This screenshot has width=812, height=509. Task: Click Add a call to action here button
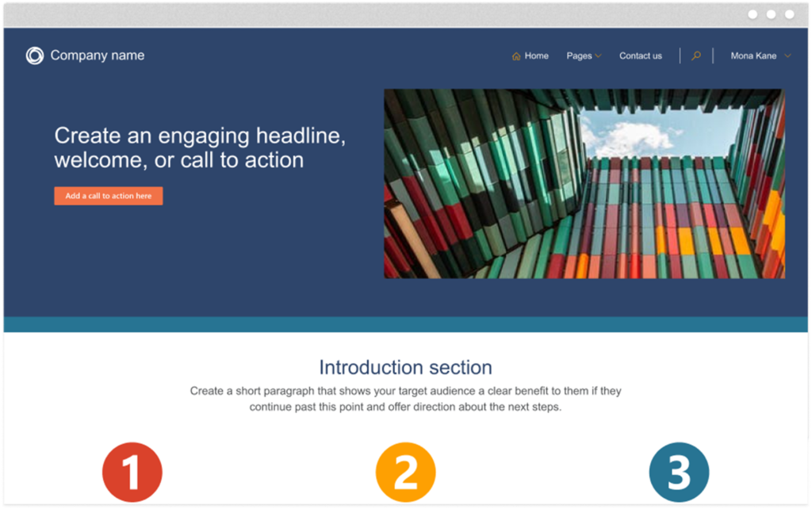pyautogui.click(x=108, y=196)
